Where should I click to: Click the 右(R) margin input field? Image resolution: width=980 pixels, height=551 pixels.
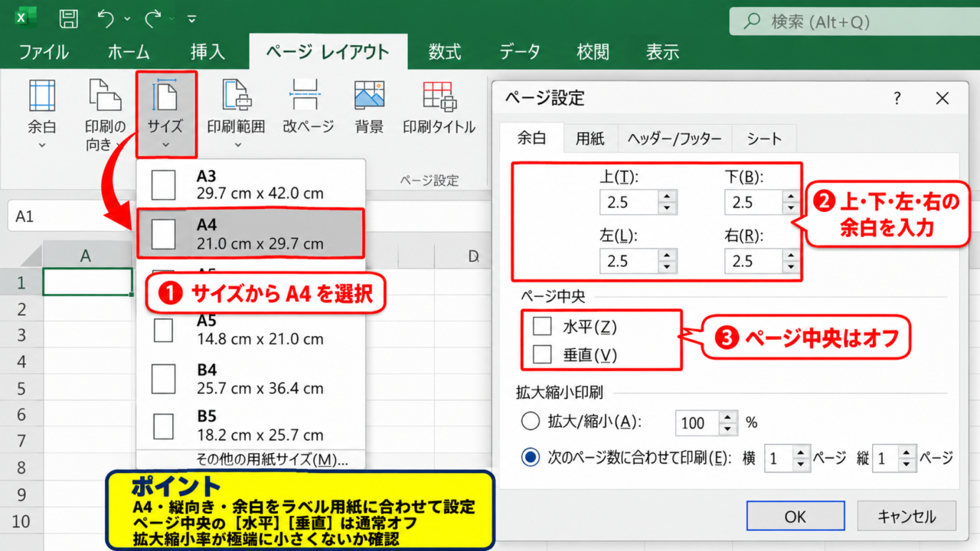click(753, 261)
